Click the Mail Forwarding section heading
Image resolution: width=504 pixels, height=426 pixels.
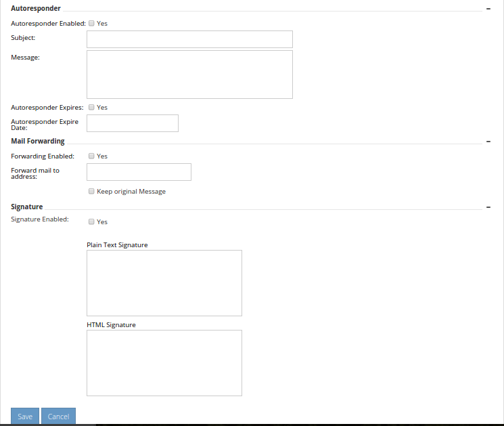pos(38,142)
